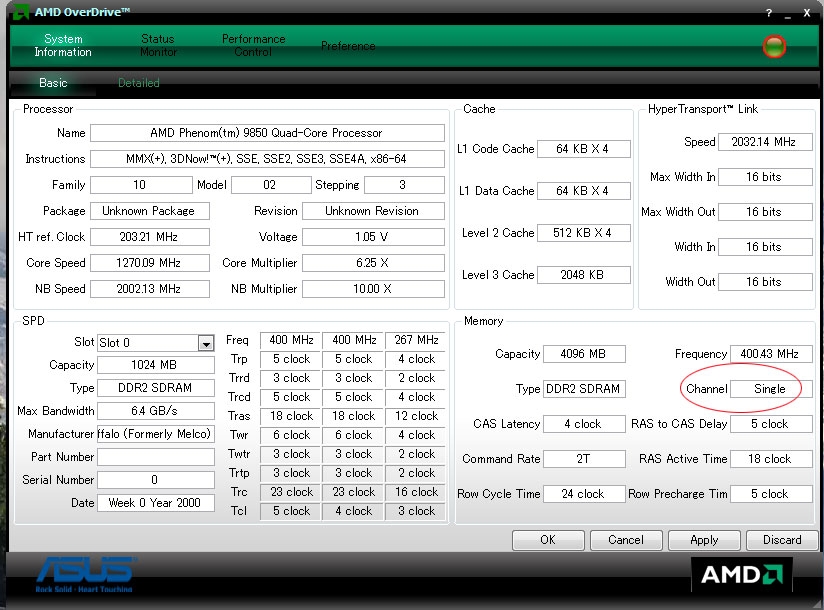This screenshot has width=824, height=610.
Task: Select the Slot 0 combo box
Action: pos(156,343)
